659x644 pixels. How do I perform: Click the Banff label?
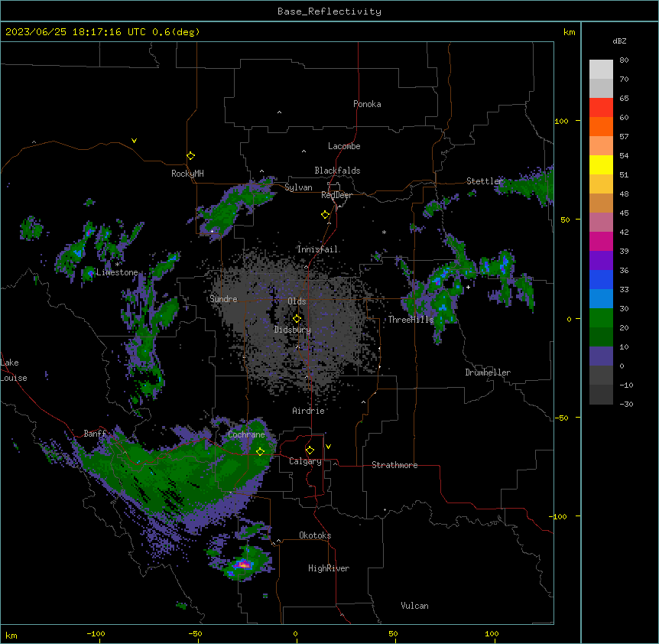tap(95, 434)
